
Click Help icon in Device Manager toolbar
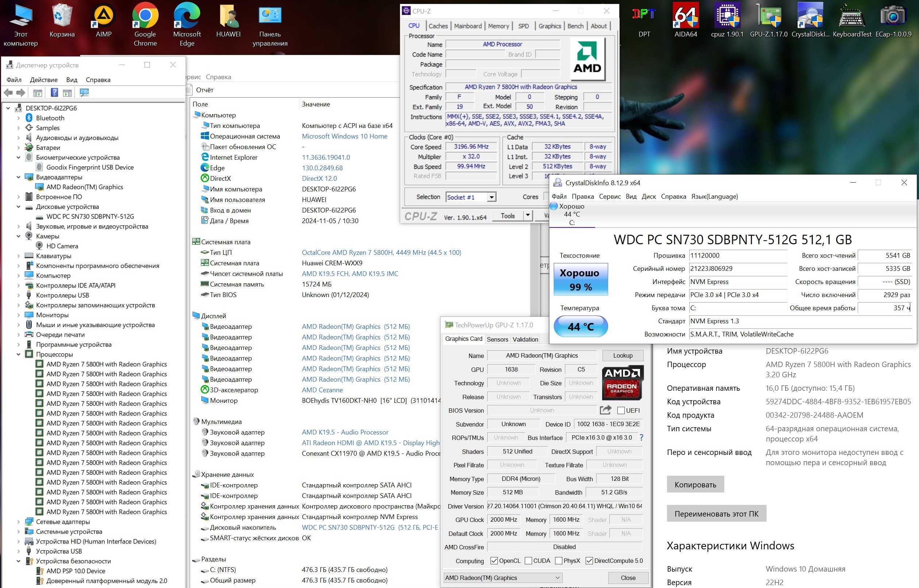pos(54,92)
